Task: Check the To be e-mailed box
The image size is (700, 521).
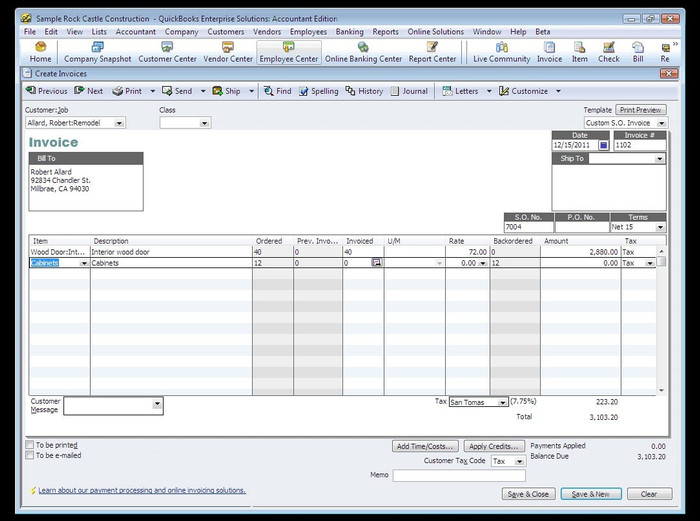Action: click(29, 455)
